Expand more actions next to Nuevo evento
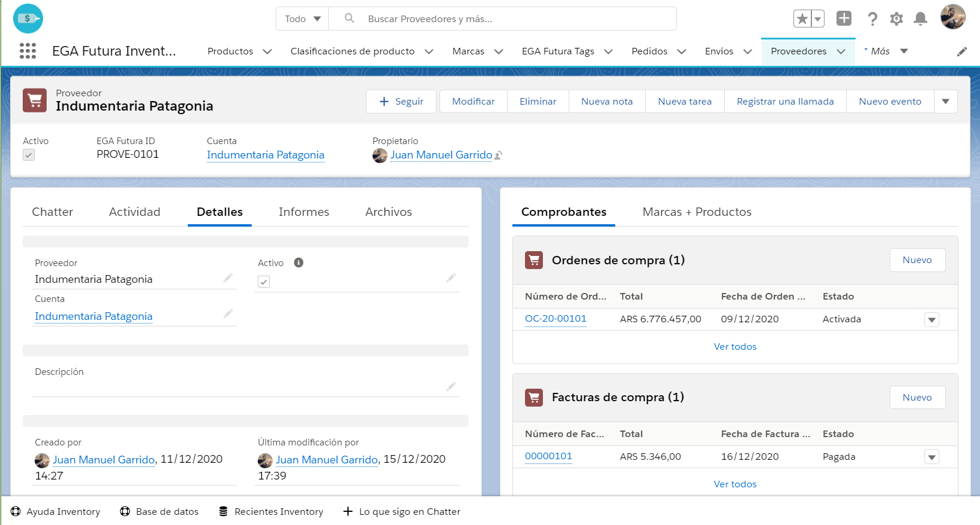Viewport: 980px width, 525px height. tap(945, 102)
